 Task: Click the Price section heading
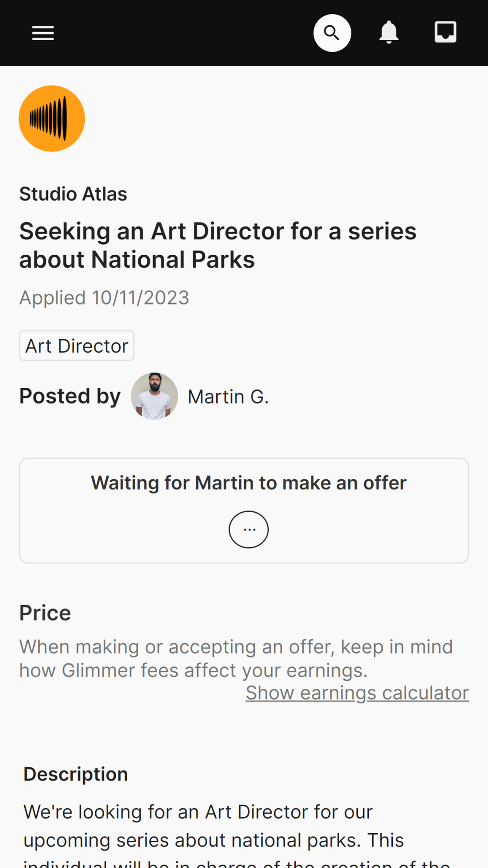(x=45, y=613)
